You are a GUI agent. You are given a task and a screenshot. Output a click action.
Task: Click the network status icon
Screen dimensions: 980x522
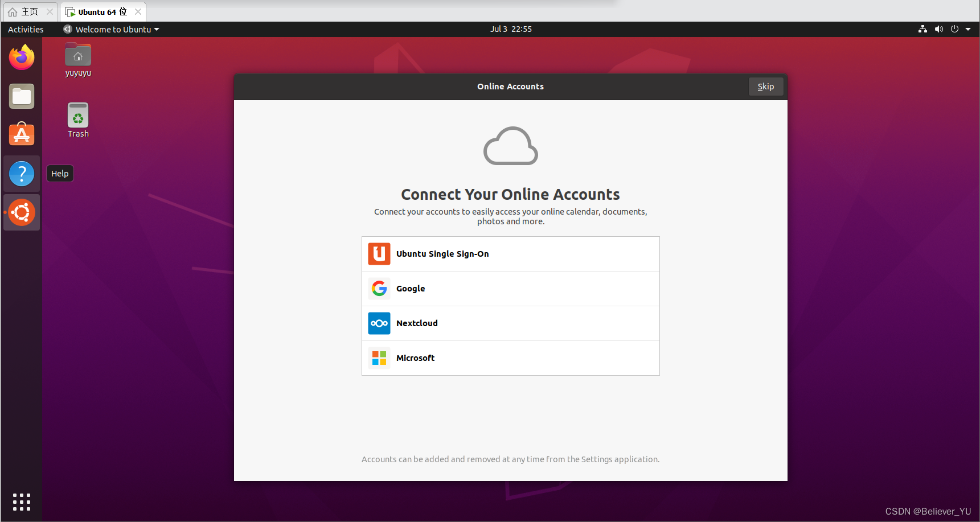click(x=922, y=29)
